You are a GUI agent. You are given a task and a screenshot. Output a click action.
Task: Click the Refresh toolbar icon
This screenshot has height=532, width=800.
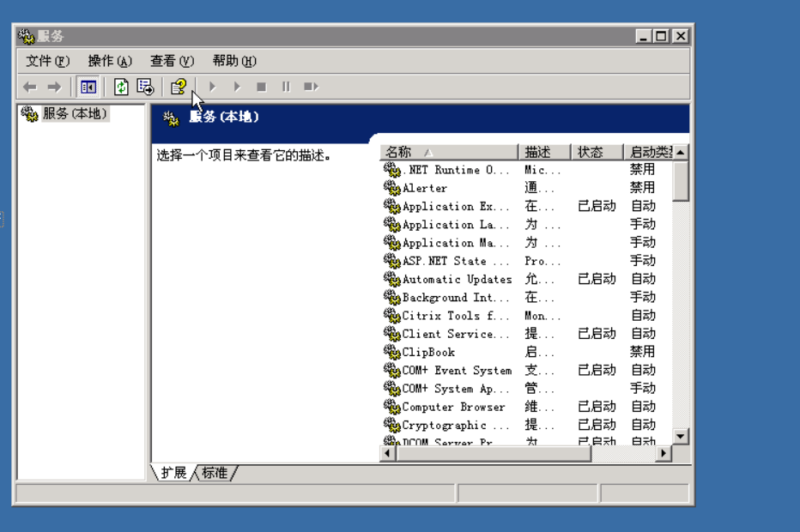click(121, 88)
